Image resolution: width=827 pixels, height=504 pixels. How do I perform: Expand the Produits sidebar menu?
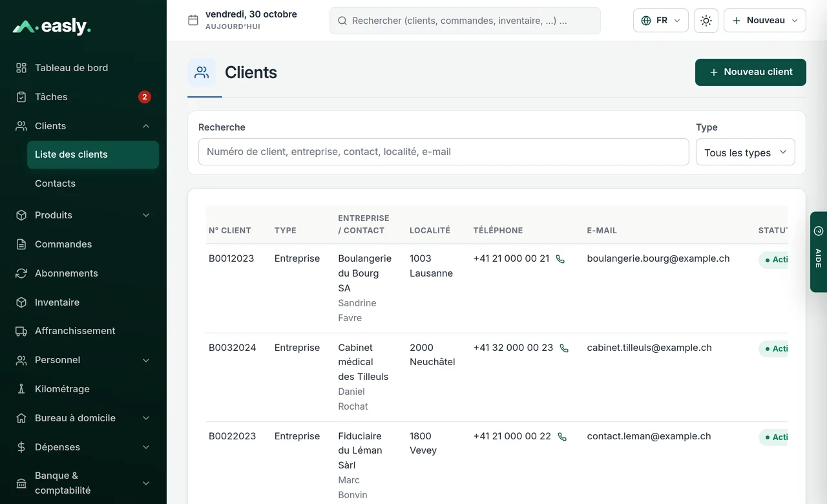pyautogui.click(x=146, y=215)
